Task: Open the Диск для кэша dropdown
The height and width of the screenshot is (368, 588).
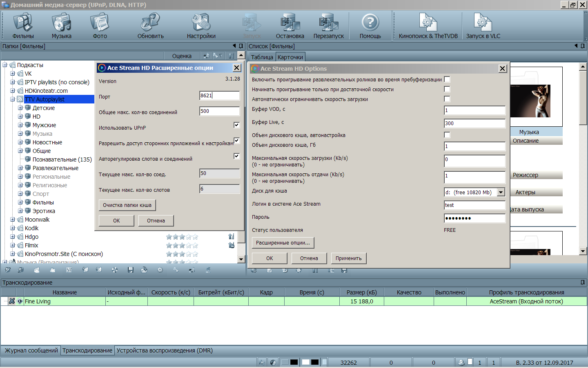Action: (501, 192)
